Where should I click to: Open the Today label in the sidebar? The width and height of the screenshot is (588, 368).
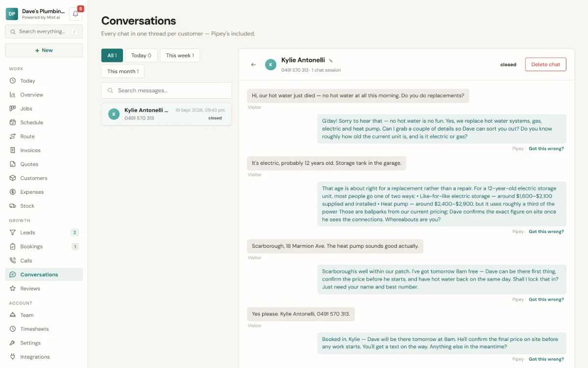coord(28,81)
